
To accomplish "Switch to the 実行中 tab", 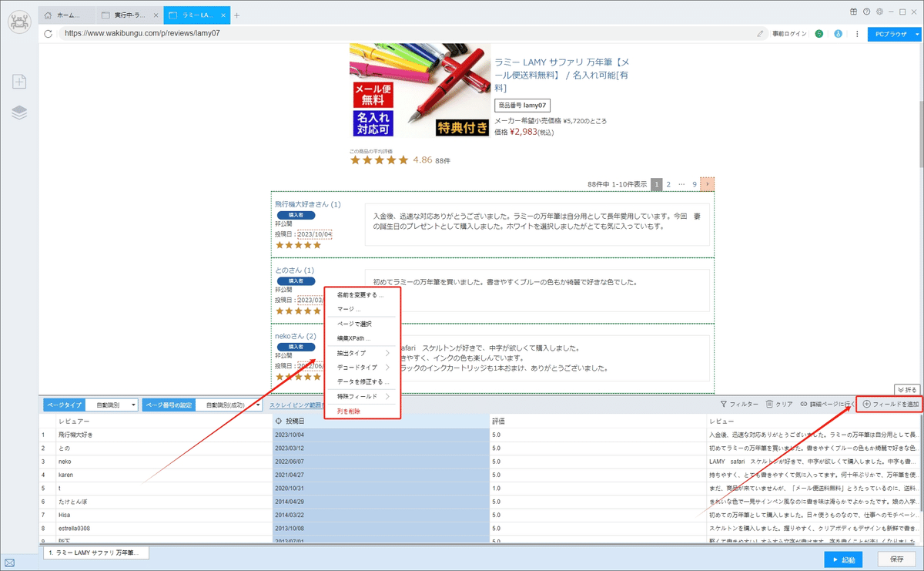I will 129,15.
